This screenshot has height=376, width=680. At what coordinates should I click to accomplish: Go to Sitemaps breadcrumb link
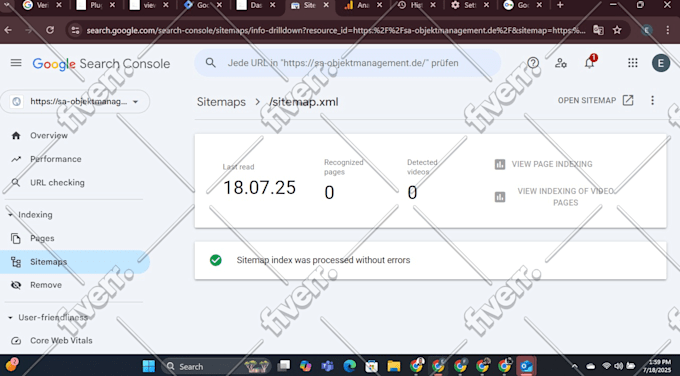(x=221, y=102)
